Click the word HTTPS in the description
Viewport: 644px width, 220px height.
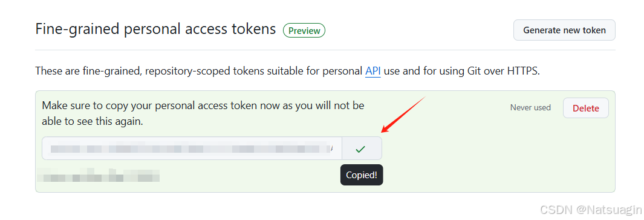tap(522, 71)
